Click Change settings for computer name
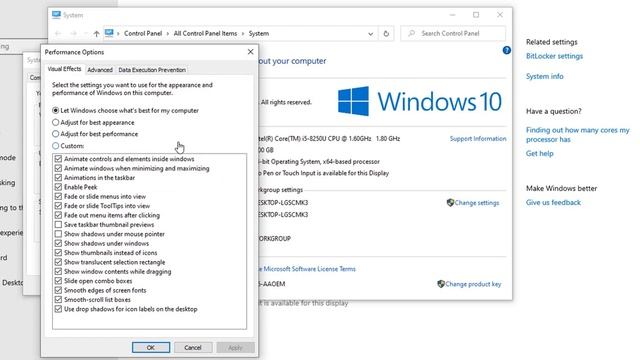Image resolution: width=640 pixels, height=360 pixels. (477, 202)
